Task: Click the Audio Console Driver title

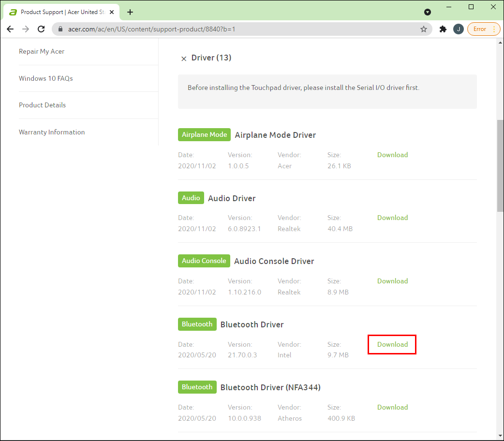Action: (x=274, y=261)
